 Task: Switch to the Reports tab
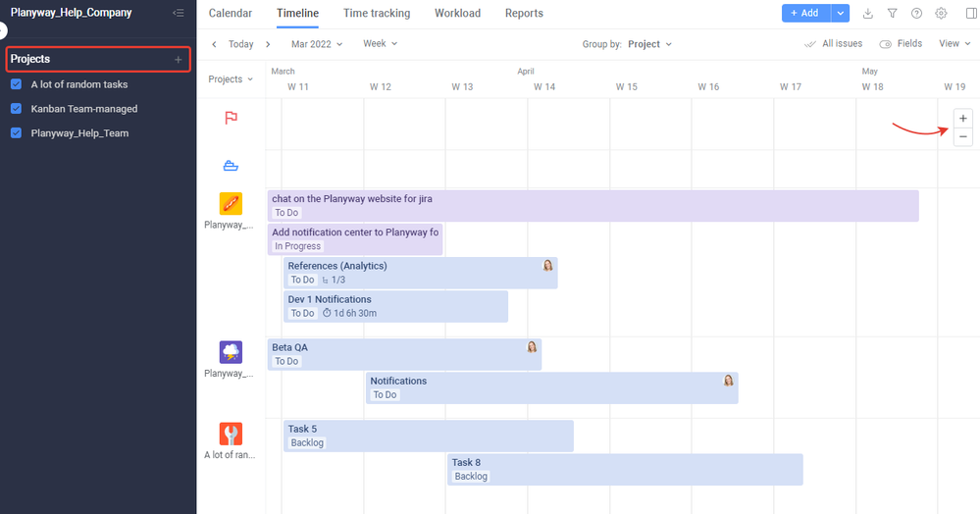point(524,13)
